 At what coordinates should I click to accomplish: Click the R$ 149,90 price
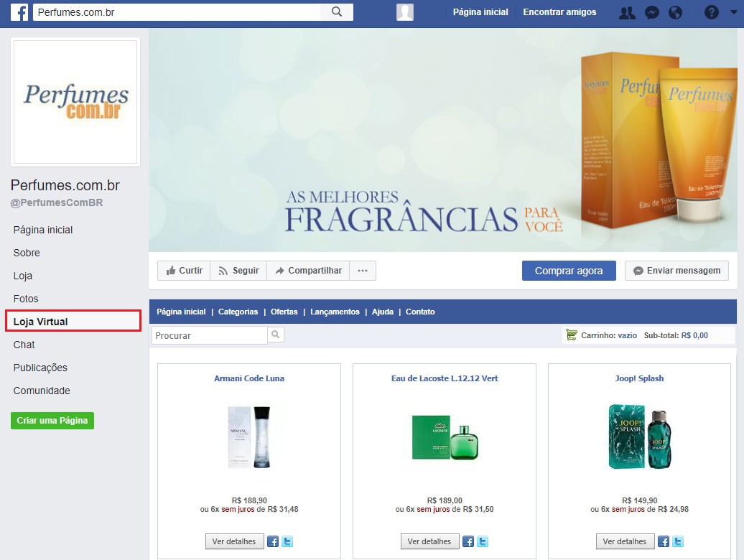click(x=640, y=500)
